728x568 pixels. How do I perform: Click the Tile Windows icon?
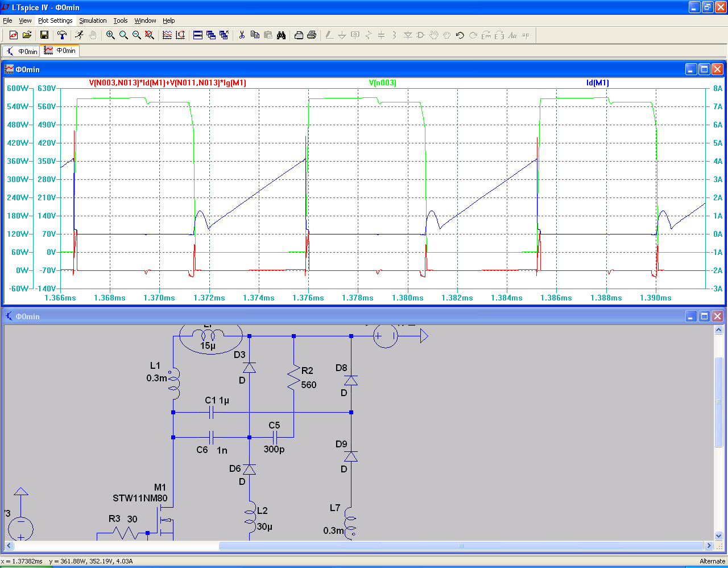tap(198, 35)
